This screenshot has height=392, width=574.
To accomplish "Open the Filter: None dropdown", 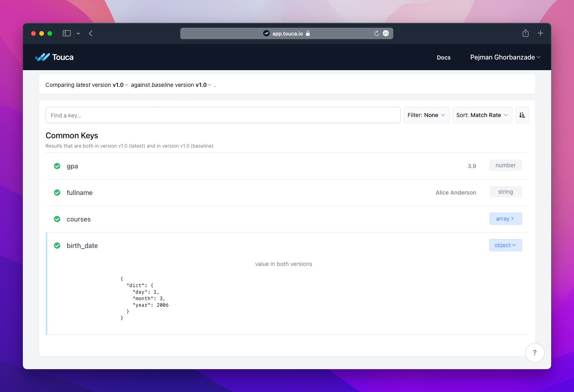I will (x=426, y=115).
